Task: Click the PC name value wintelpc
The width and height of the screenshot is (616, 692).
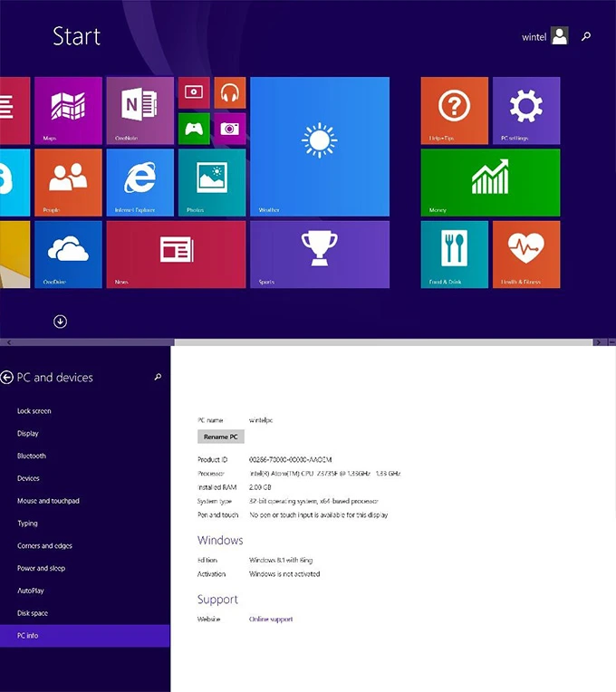Action: [261, 420]
